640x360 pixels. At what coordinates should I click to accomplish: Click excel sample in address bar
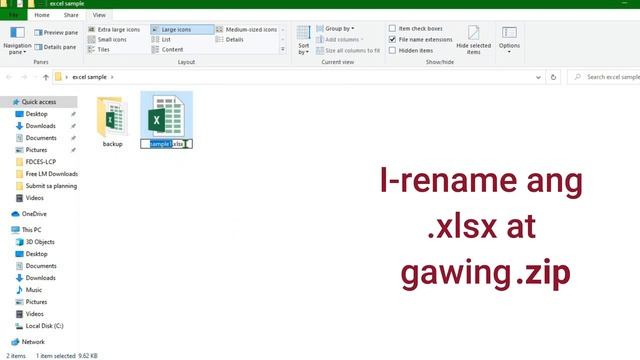click(x=89, y=77)
